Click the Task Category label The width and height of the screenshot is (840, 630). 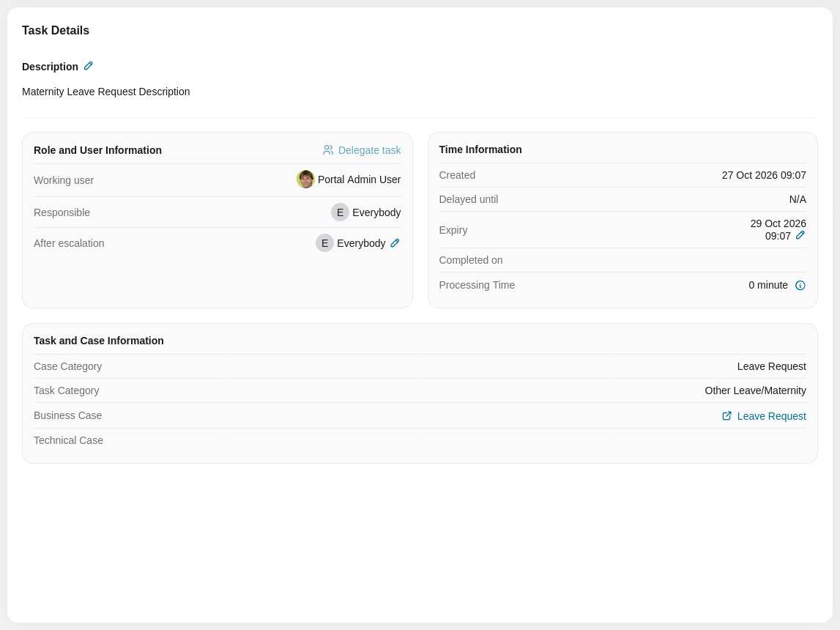67,390
